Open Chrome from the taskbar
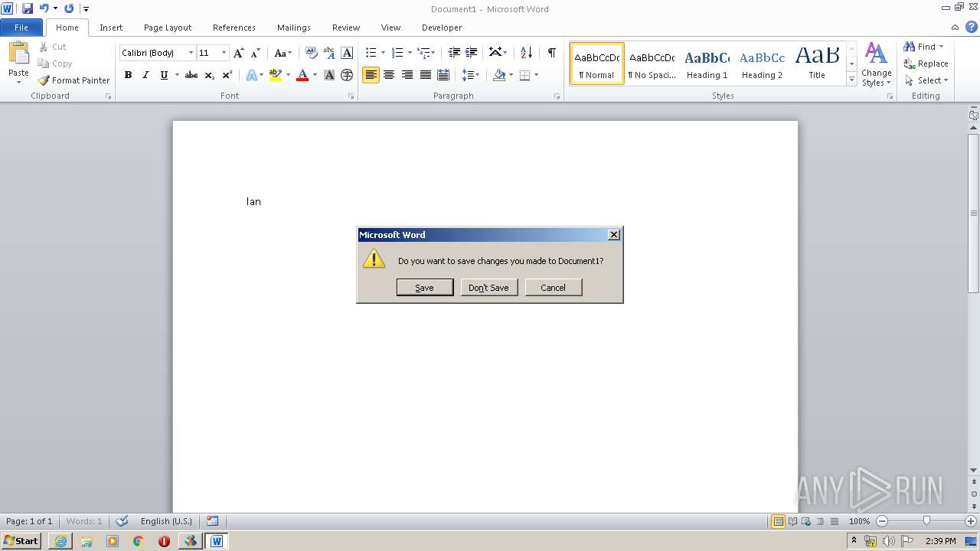Viewport: 980px width, 551px height. pos(139,541)
